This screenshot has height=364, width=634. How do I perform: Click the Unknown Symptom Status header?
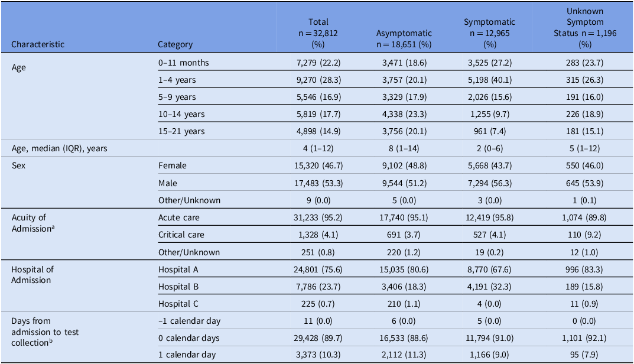pos(584,28)
